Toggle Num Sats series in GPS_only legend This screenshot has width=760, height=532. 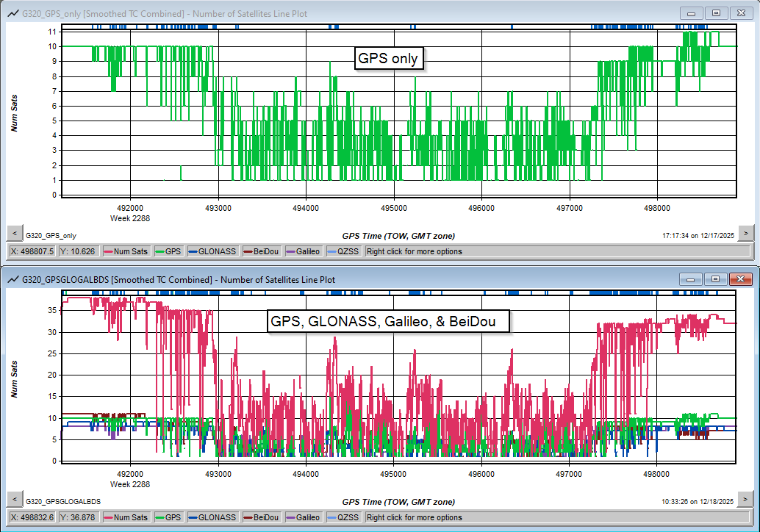point(126,251)
